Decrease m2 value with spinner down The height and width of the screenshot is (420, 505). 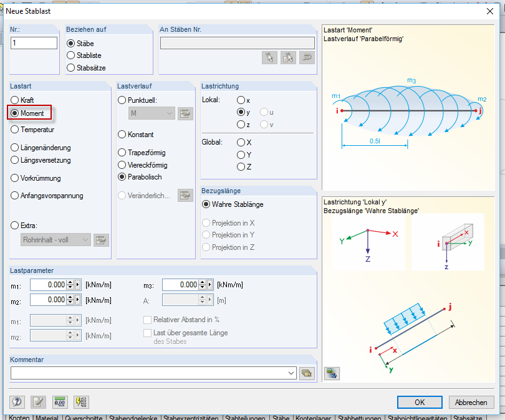point(70,302)
